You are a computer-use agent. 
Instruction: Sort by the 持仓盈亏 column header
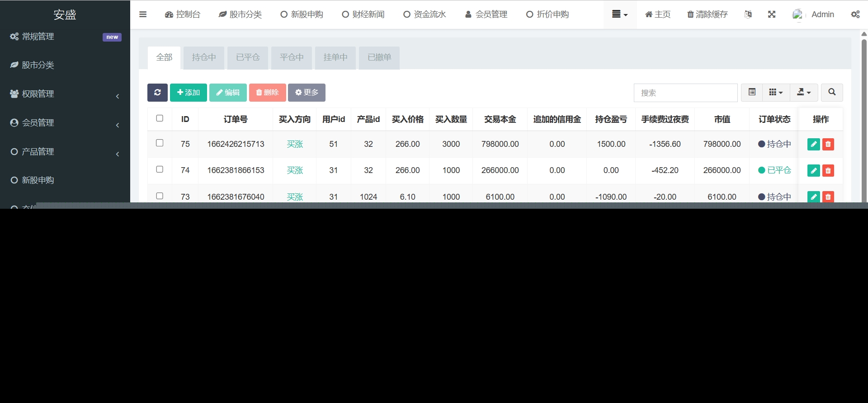coord(611,119)
